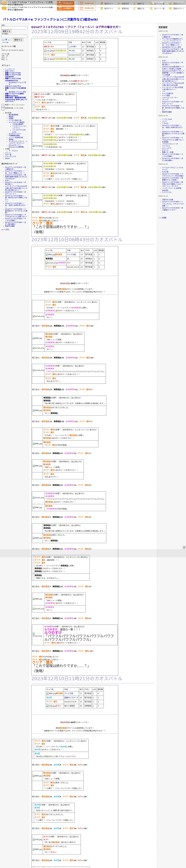Visit the 雑談室 board
186x868 pixels.
11,117
